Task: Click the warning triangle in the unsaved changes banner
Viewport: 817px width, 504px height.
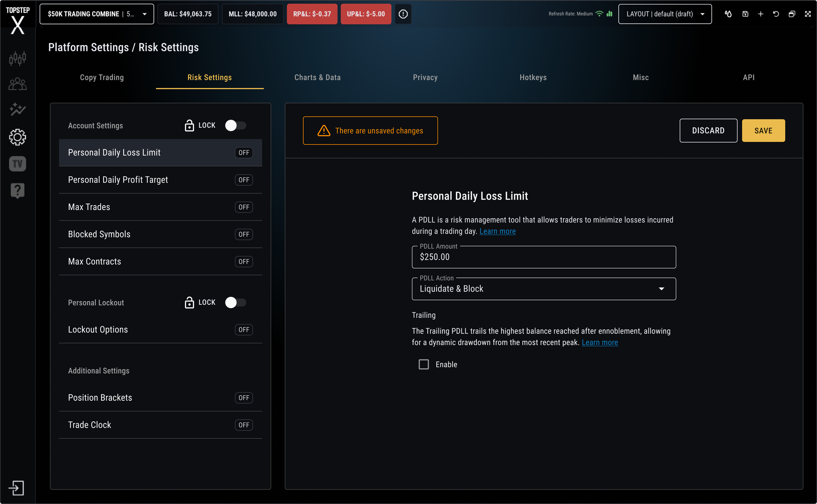Action: [x=324, y=131]
